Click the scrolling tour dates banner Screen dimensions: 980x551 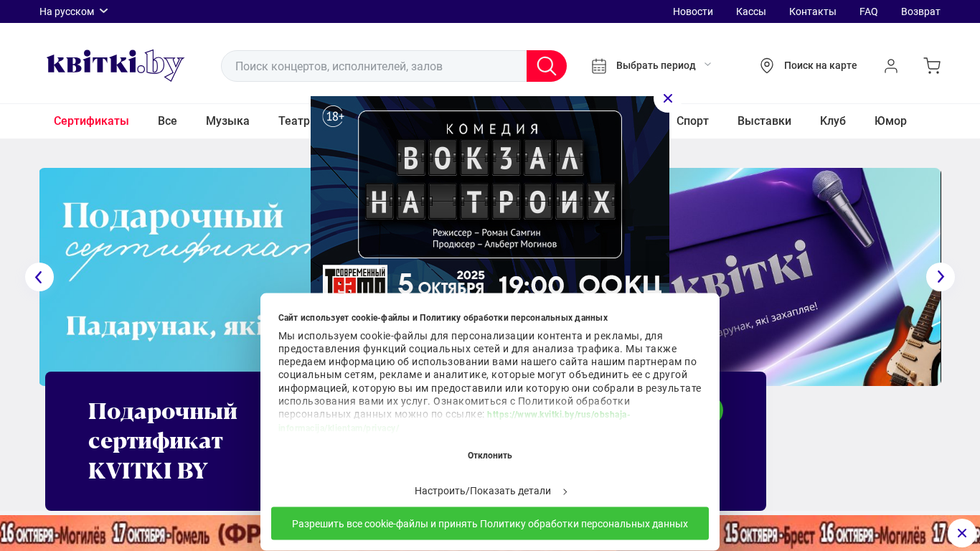pos(129,533)
